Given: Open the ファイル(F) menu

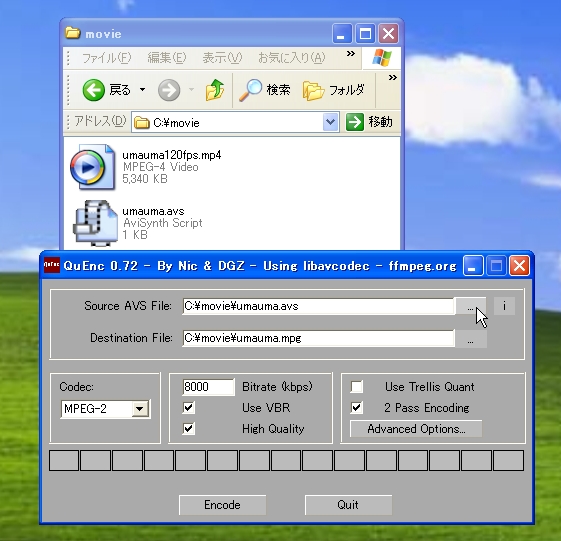Looking at the screenshot, I should click(107, 58).
